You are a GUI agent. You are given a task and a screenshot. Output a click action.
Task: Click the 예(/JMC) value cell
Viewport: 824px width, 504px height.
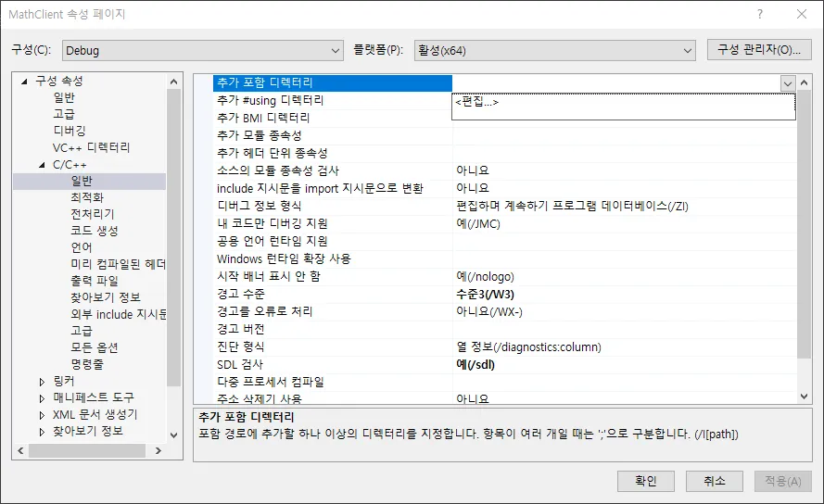[477, 224]
